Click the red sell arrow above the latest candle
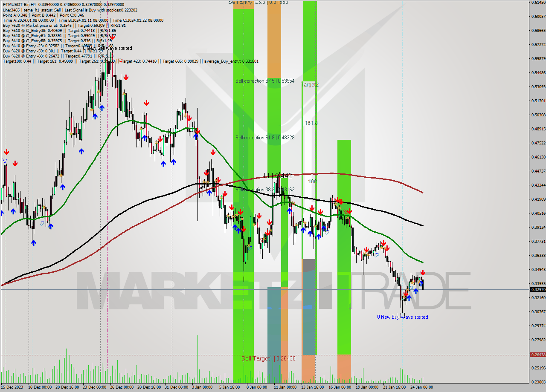This screenshot has height=392, width=546. coord(422,273)
